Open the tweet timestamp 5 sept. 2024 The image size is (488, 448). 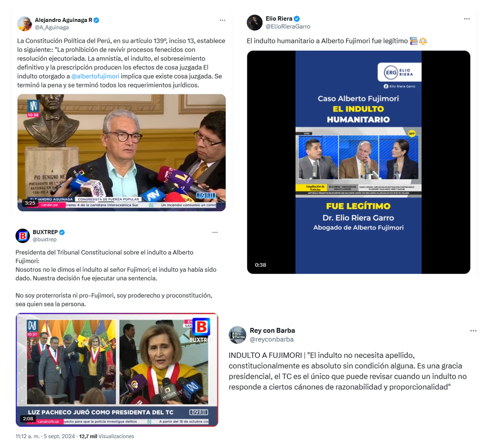(59, 436)
